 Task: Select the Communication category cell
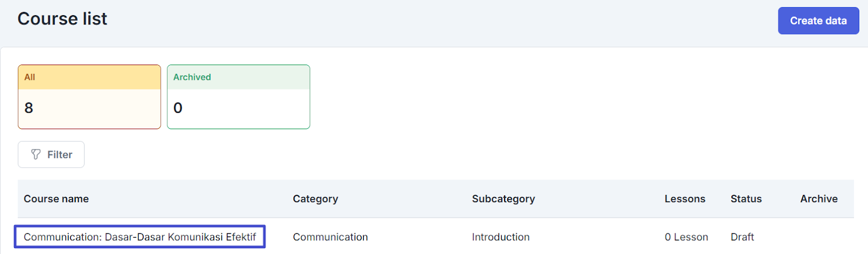(x=330, y=237)
